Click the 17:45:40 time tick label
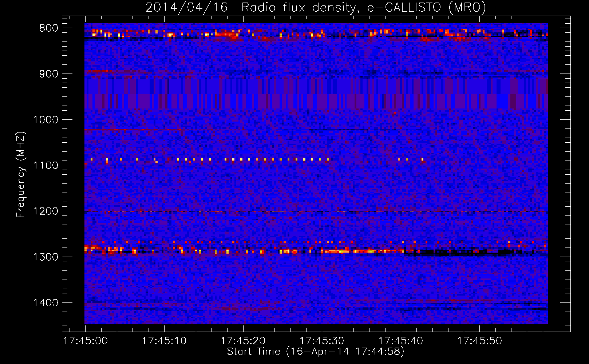The height and width of the screenshot is (364, 589). point(401,341)
